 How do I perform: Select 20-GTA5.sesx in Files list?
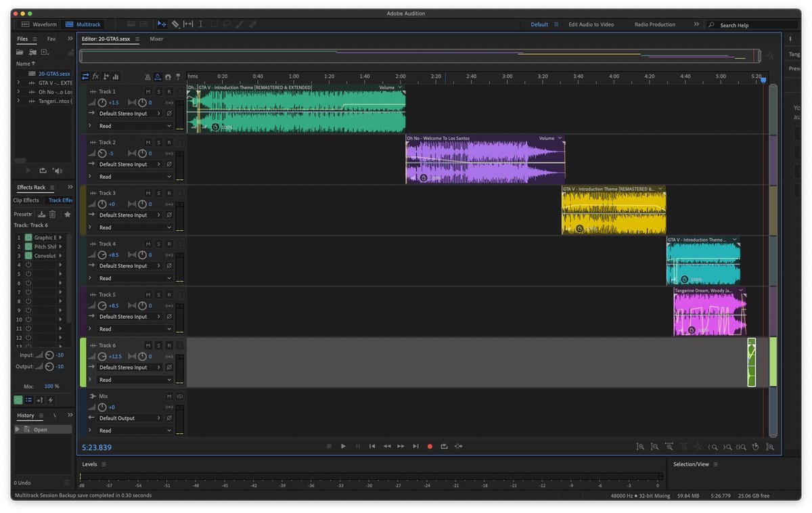tap(54, 73)
